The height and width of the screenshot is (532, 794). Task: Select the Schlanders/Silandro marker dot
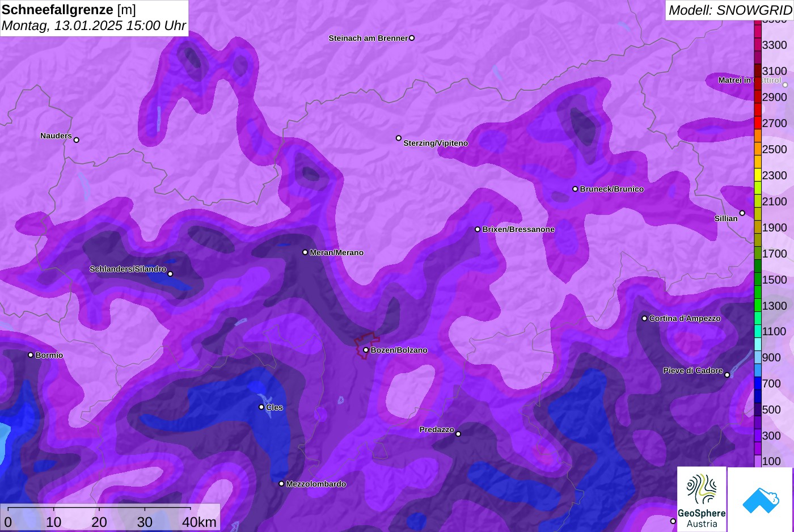point(170,274)
